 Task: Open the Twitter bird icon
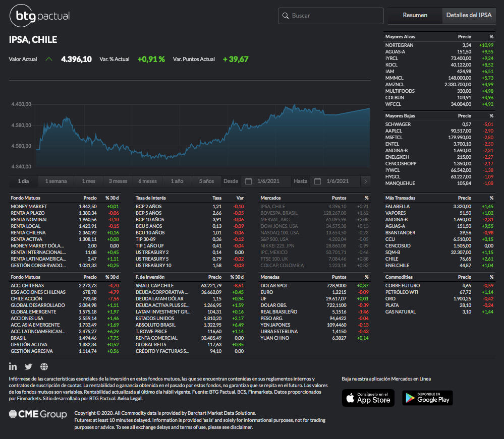click(x=29, y=366)
